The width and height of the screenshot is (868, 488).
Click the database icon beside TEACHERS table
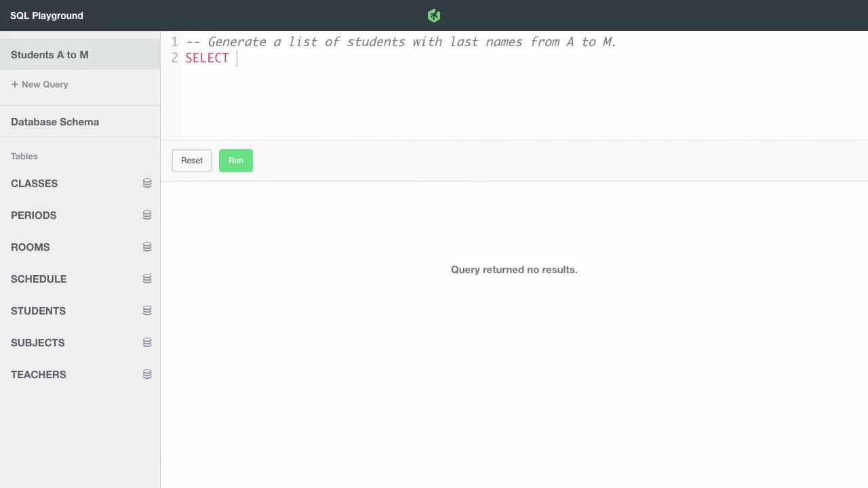tap(147, 373)
